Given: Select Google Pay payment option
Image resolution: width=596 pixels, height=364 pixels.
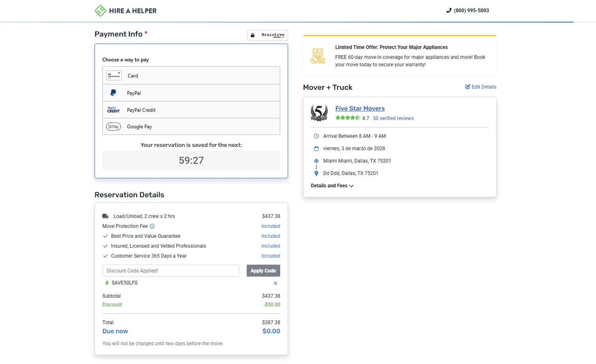Looking at the screenshot, I should [191, 127].
